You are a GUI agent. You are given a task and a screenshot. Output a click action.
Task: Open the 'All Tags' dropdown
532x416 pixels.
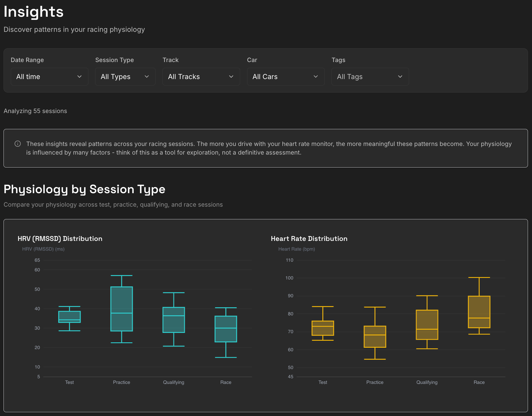tap(370, 77)
